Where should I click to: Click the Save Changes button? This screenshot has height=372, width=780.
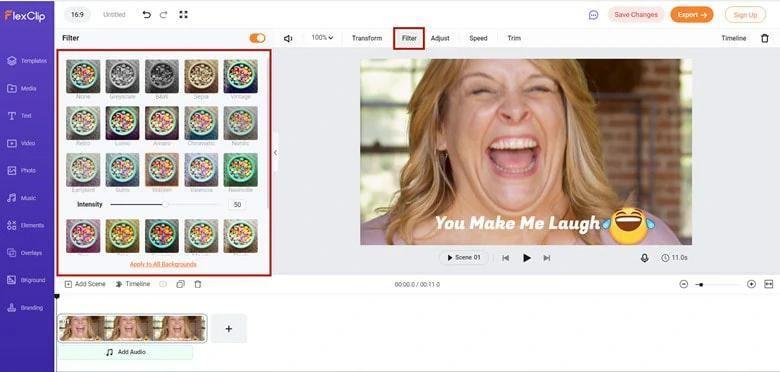point(636,15)
